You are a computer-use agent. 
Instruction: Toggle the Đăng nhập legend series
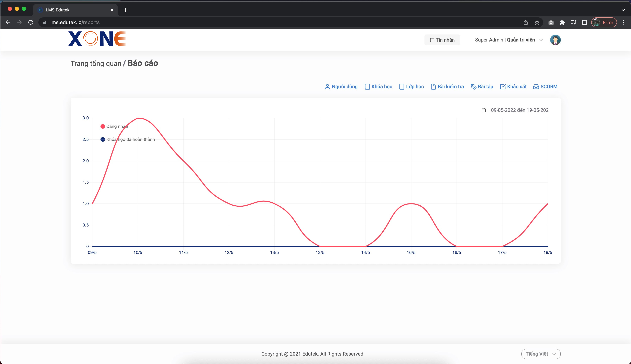coord(114,126)
